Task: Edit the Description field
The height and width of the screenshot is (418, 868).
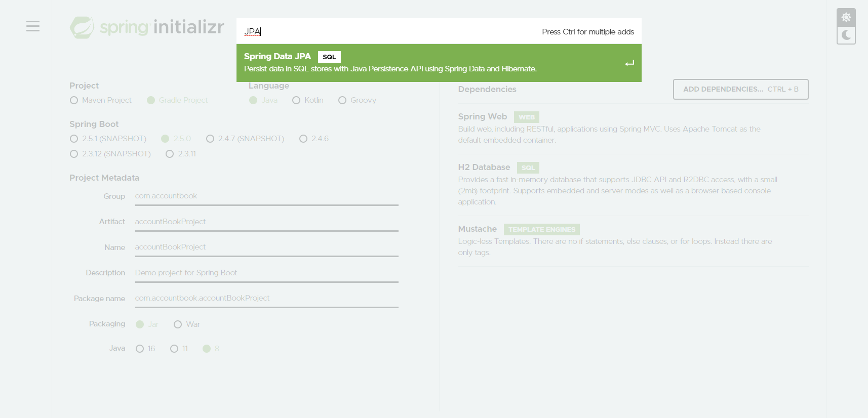Action: tap(267, 273)
